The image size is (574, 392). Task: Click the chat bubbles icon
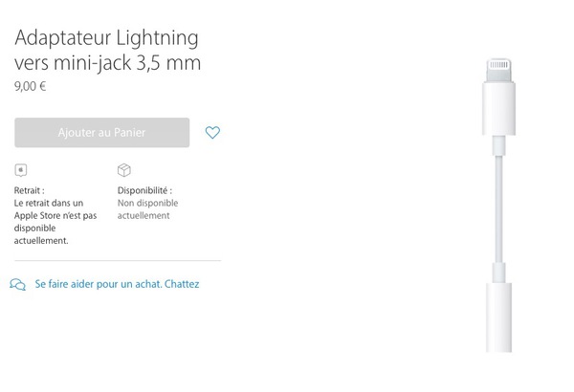(x=17, y=284)
